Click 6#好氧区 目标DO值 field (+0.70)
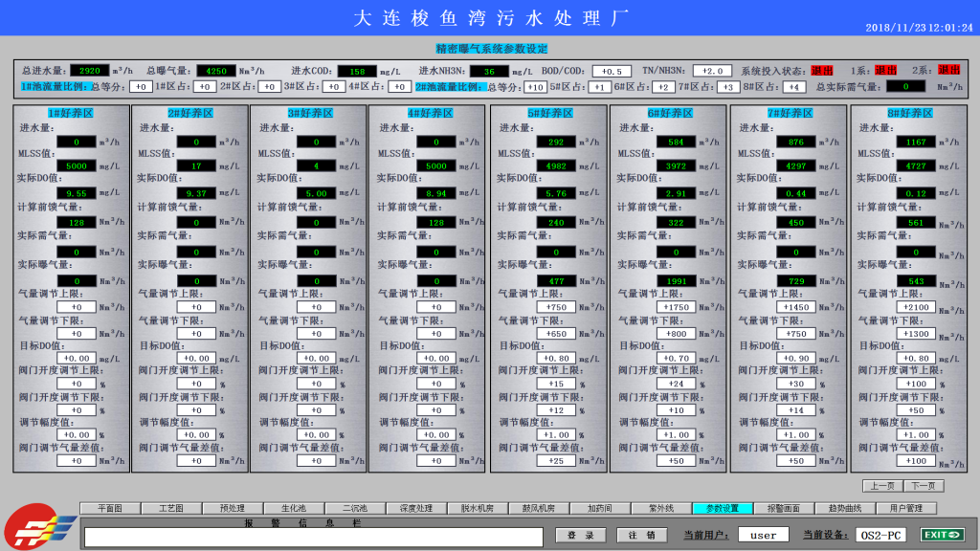 point(677,359)
